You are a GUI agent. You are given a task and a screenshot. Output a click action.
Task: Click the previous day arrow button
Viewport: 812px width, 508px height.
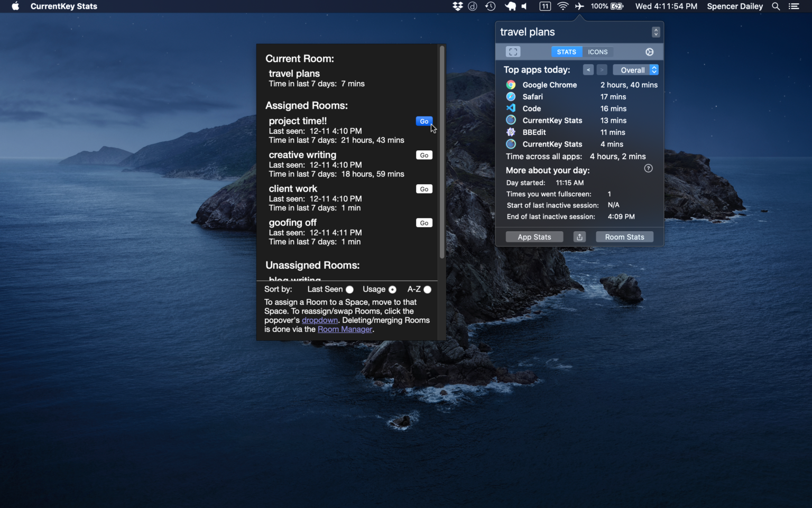coord(588,70)
